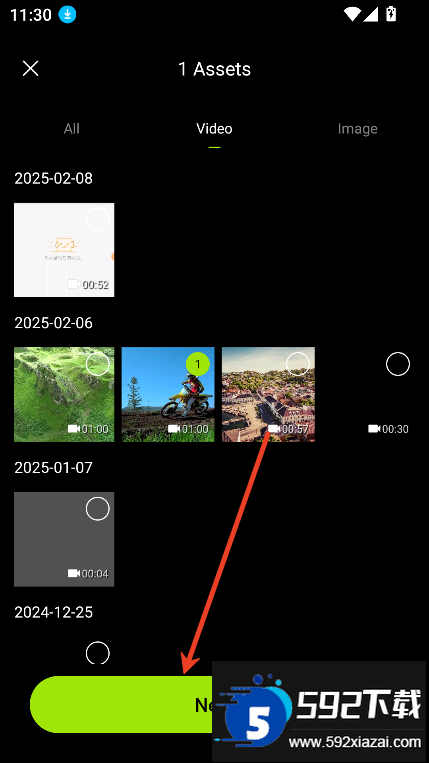This screenshot has height=763, width=429.
Task: Switch to the All tab
Action: [x=72, y=128]
